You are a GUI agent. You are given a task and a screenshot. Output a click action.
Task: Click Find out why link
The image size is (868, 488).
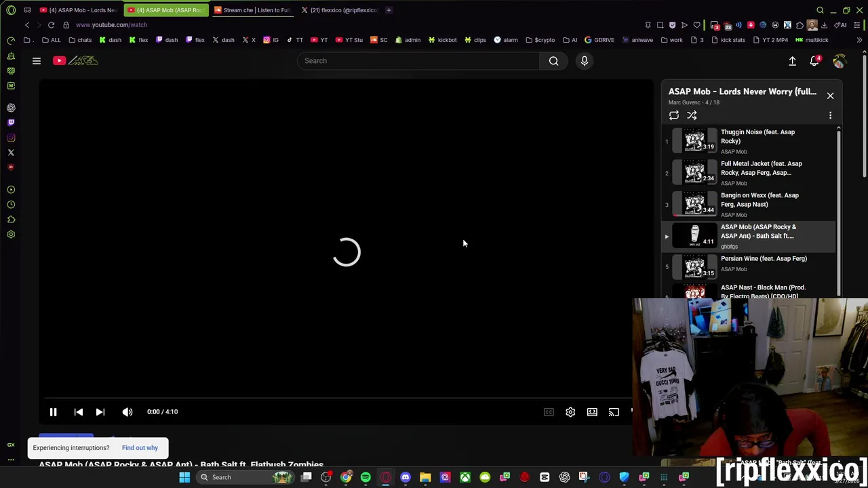140,448
